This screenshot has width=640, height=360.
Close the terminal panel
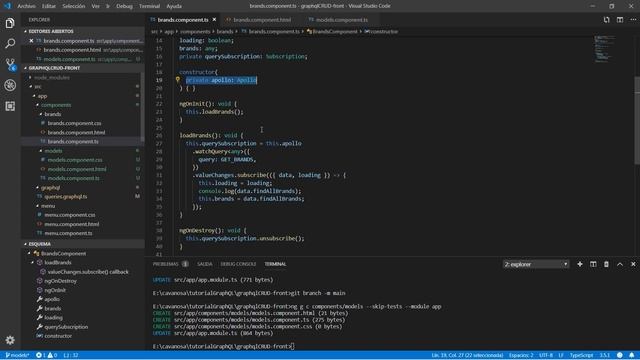[633, 264]
